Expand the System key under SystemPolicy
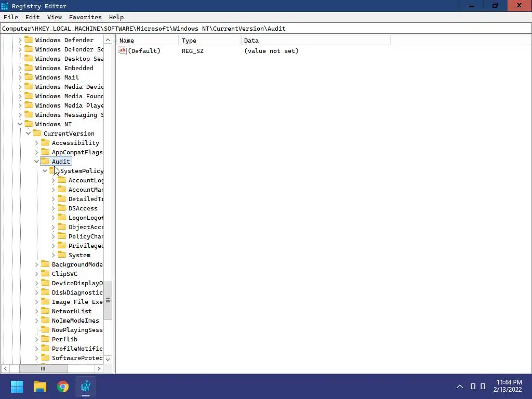 54,255
